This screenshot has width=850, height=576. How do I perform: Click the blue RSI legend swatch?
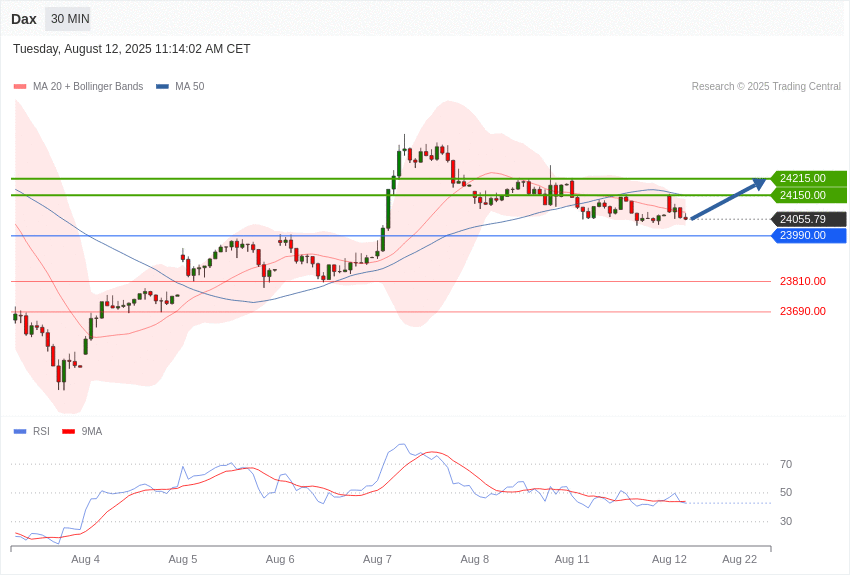(20, 431)
